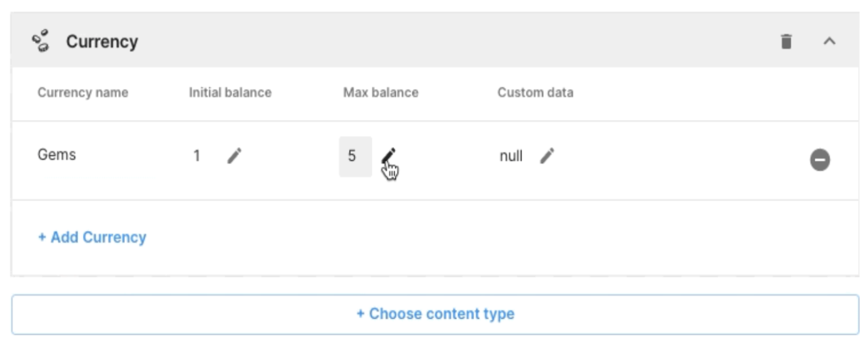This screenshot has height=353, width=868.
Task: Delete the Currency section with trash icon
Action: pos(786,42)
